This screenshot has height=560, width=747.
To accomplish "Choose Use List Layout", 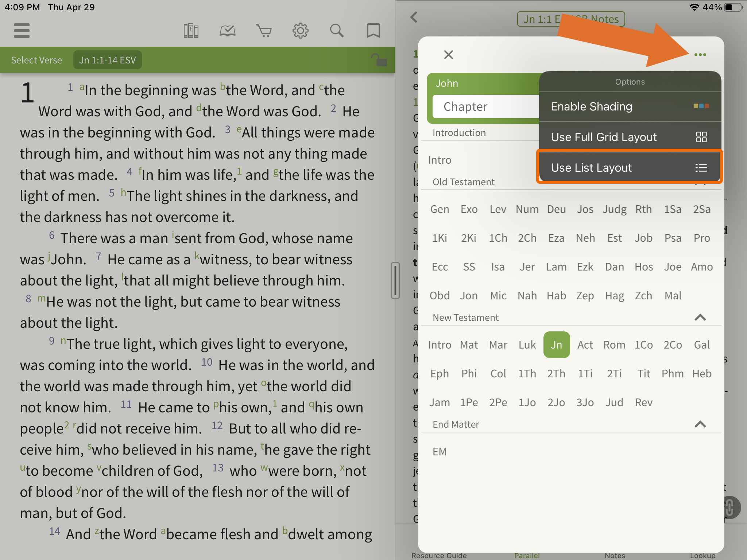I will 630,168.
